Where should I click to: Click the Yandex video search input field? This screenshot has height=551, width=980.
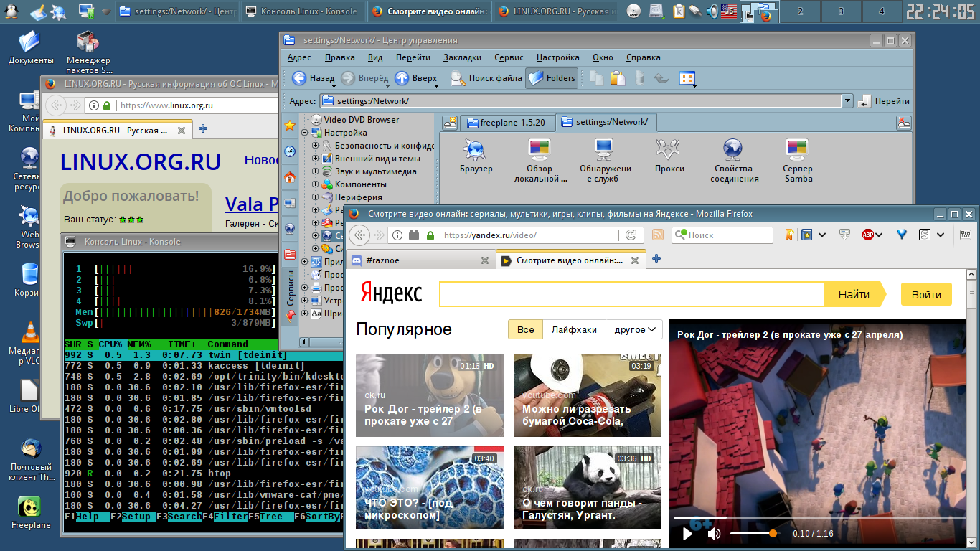pos(631,294)
